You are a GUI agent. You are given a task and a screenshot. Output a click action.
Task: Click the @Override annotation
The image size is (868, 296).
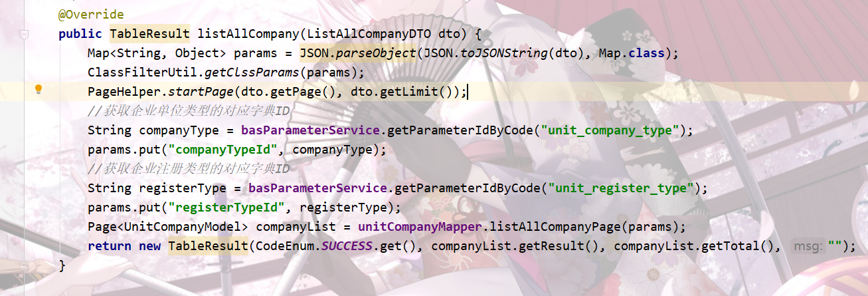(91, 14)
